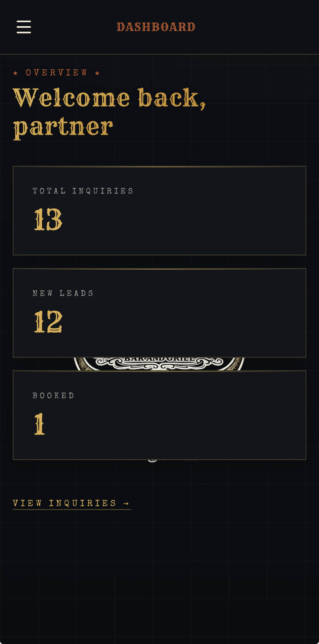Select the DASHBOARD header title
Viewport: 319px width, 644px height.
click(156, 27)
